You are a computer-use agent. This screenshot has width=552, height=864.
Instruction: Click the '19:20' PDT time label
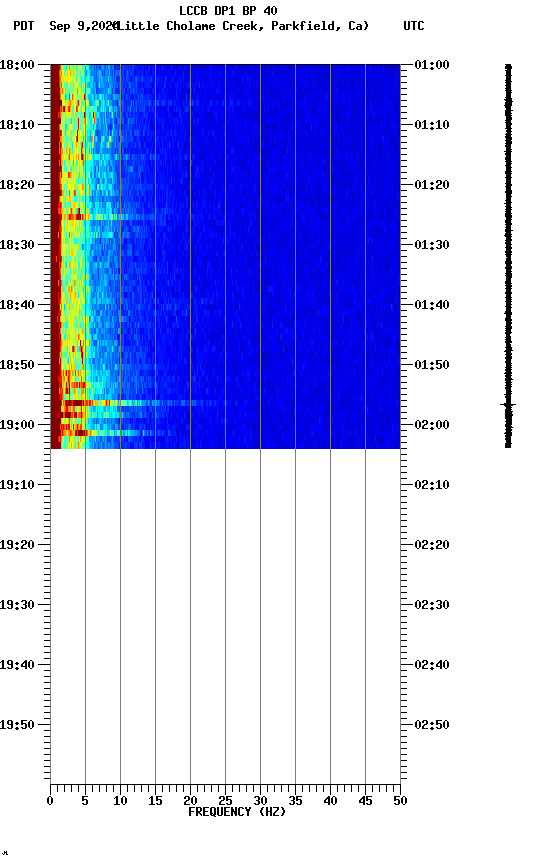(x=17, y=545)
